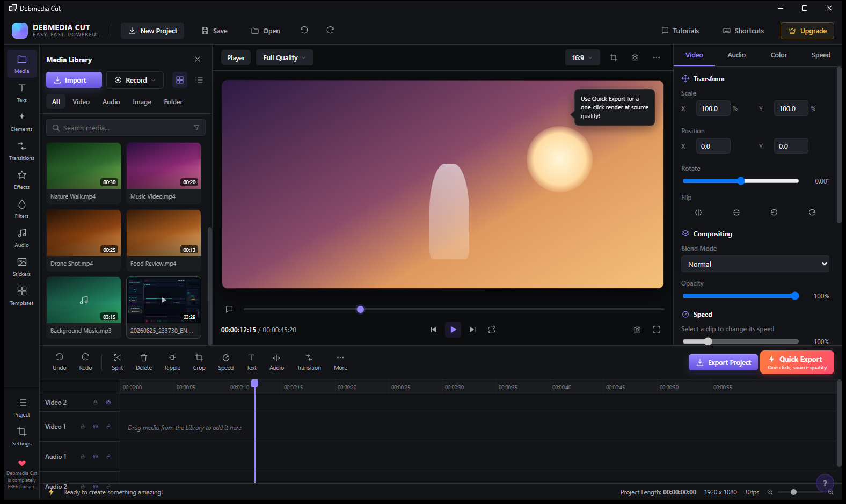846x504 pixels.
Task: Open the media search filter options
Action: pyautogui.click(x=196, y=128)
